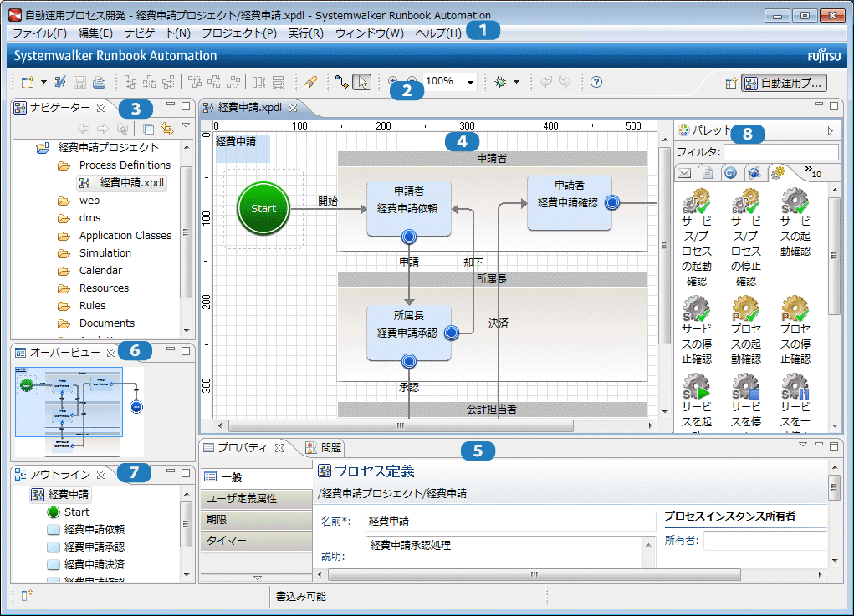Open the Navigator view menu triangle

click(x=186, y=125)
